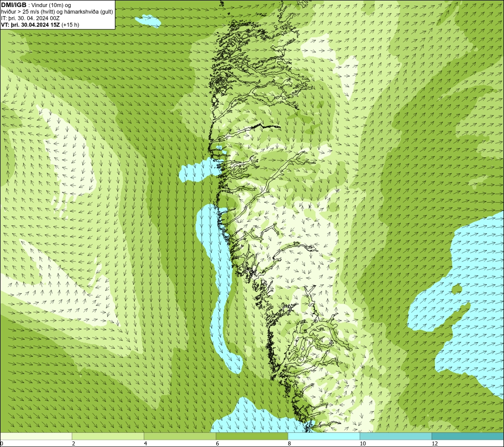The image size is (504, 447).
Task: Click the scale label 10
Action: pyautogui.click(x=363, y=444)
